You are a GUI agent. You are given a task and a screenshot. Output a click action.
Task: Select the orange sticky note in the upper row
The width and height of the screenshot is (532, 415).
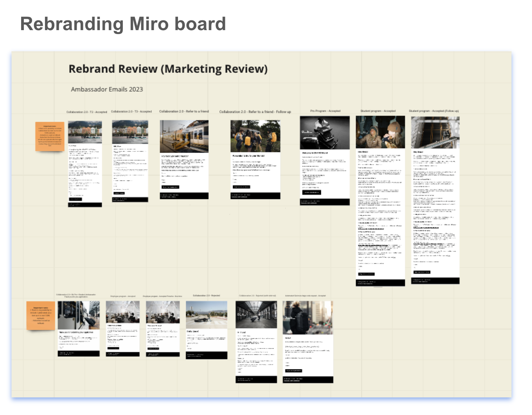(x=50, y=137)
